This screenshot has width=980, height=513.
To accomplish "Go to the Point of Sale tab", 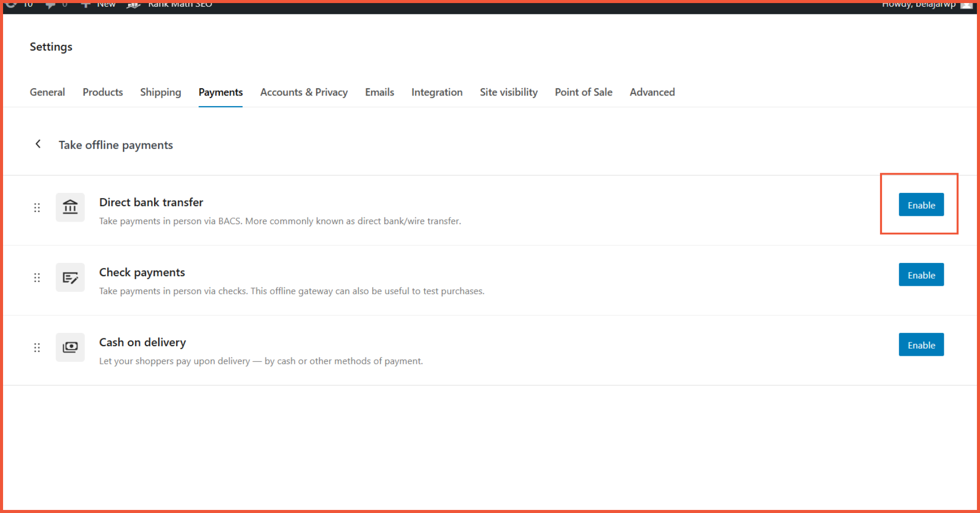I will (583, 92).
